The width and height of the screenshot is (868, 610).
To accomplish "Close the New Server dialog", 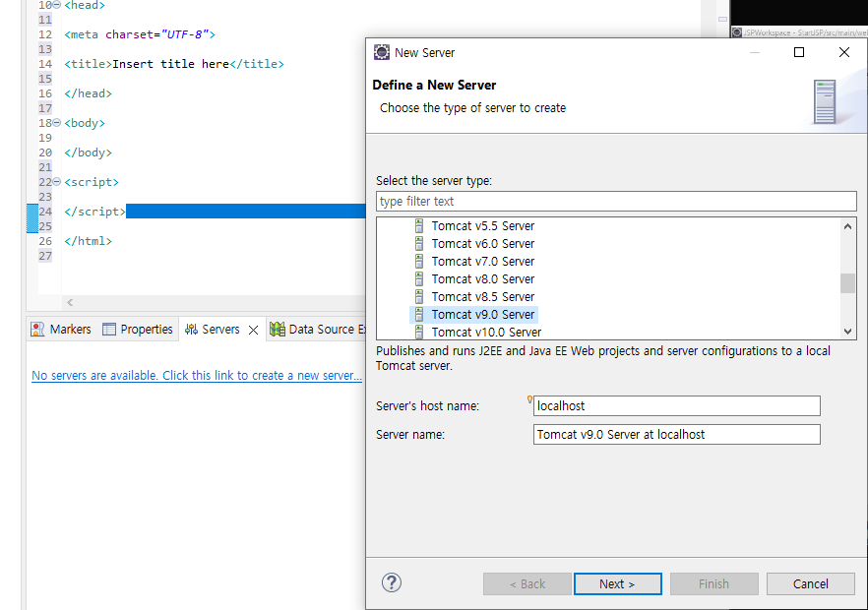I will [844, 52].
